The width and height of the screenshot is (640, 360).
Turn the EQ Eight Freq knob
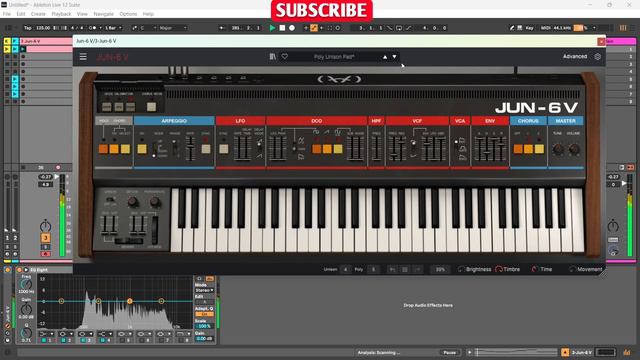(x=26, y=284)
